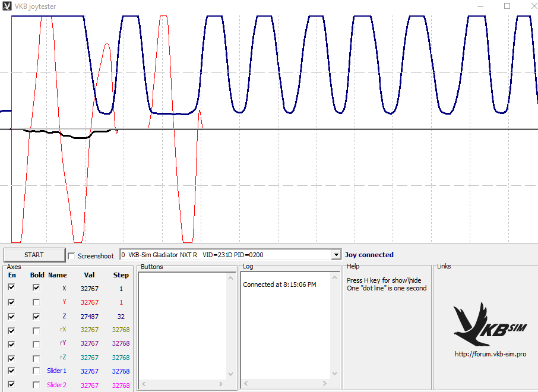Disable the Y axis En checkbox
Viewport: 538px width, 392px height.
coord(11,302)
